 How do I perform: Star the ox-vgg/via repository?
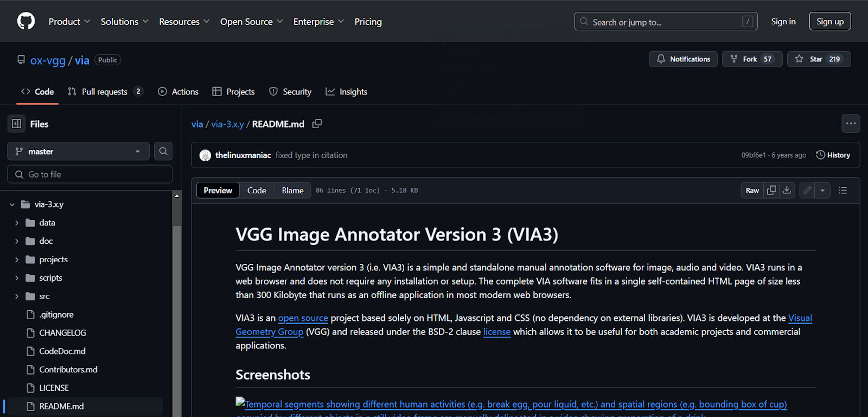tap(819, 59)
